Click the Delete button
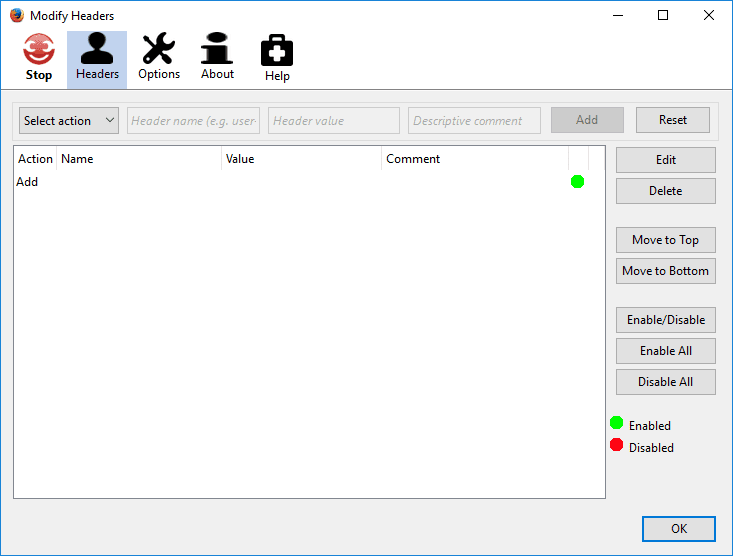 [666, 191]
